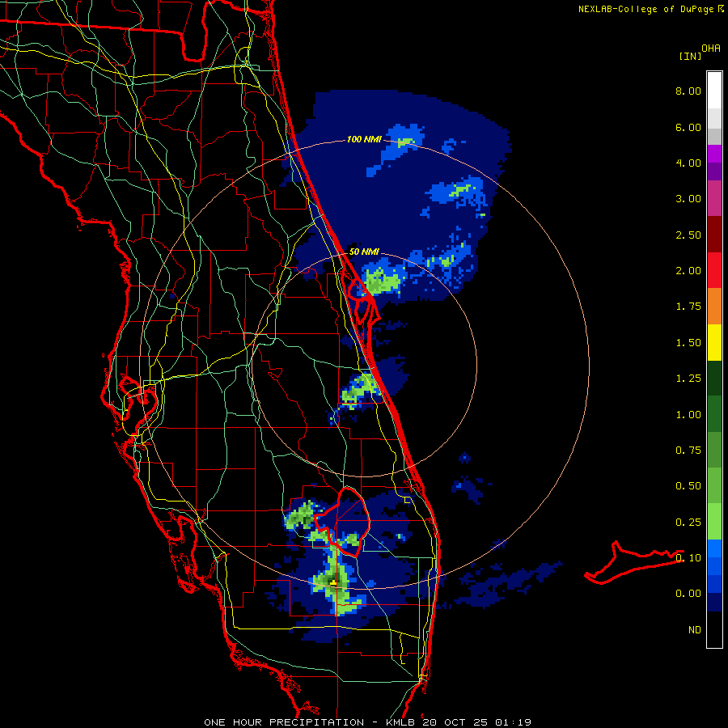
Task: Pick the orange legend color band
Action: pyautogui.click(x=714, y=307)
